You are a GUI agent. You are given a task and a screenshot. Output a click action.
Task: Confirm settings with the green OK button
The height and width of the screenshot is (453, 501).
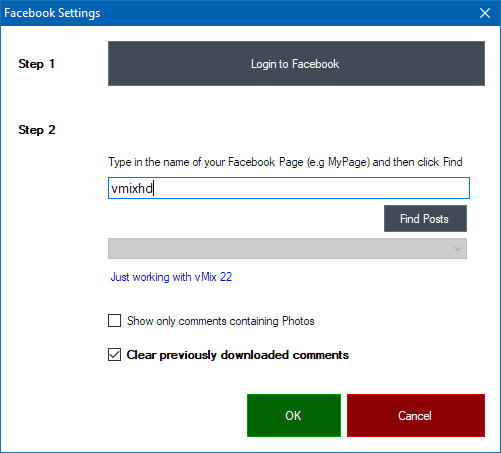click(294, 415)
